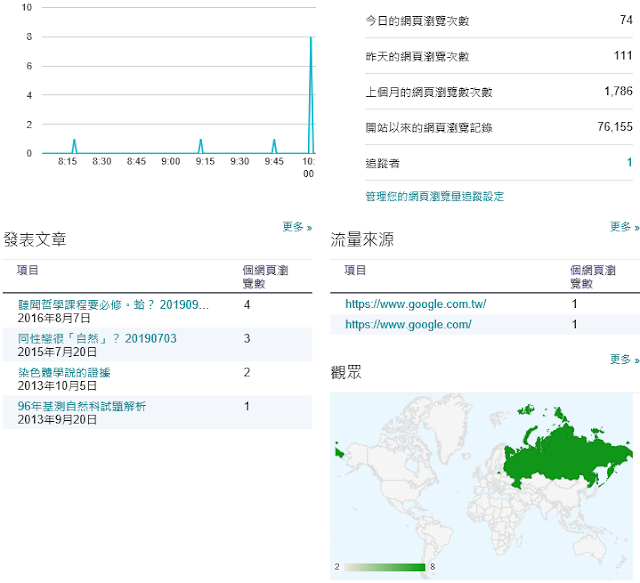
Task: Click the small peak near 9:15 on chart
Action: pos(200,146)
